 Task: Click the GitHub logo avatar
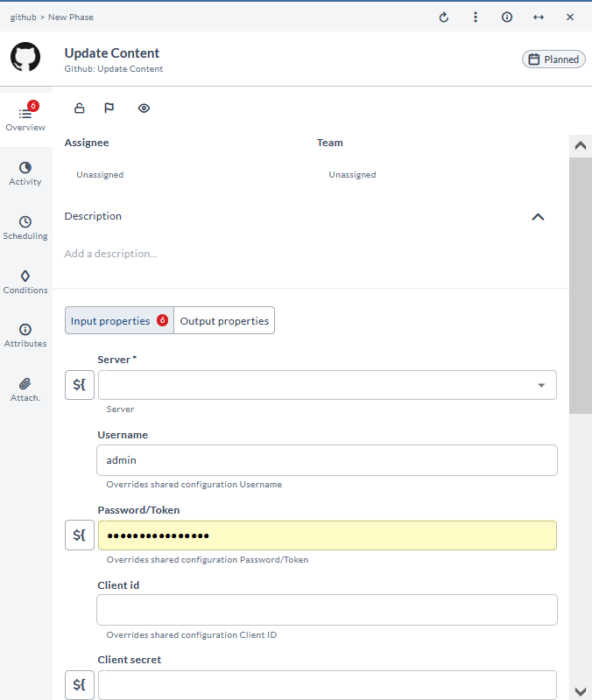point(25,58)
